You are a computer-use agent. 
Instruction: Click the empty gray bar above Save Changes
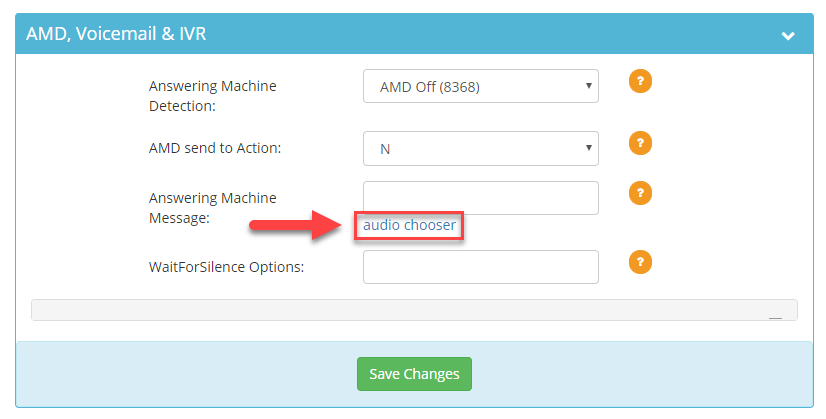tap(414, 310)
